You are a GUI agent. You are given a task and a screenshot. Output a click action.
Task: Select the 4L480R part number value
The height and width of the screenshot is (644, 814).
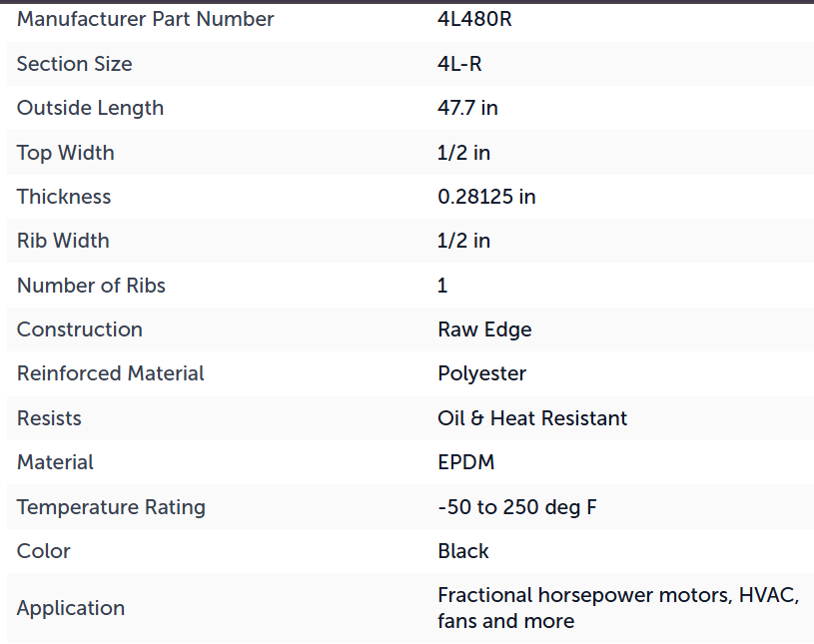[x=474, y=19]
